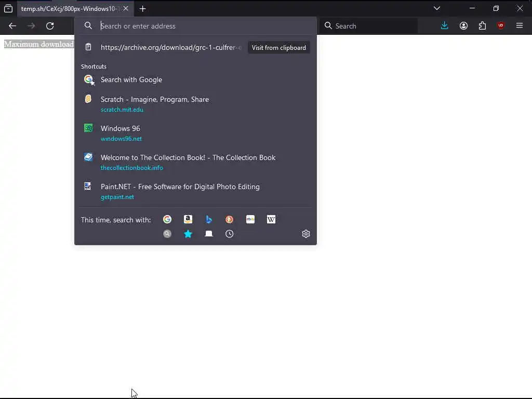Search this time with eBay icon
Screen dimensions: 532x399
click(250, 219)
